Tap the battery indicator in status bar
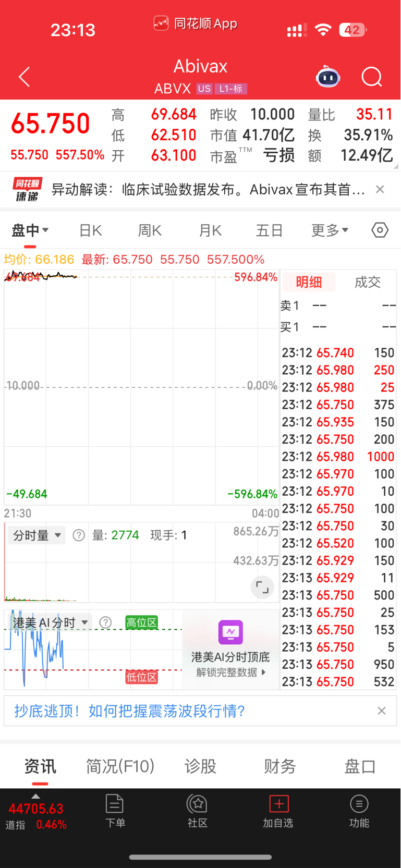This screenshot has width=401, height=868. pos(353,30)
